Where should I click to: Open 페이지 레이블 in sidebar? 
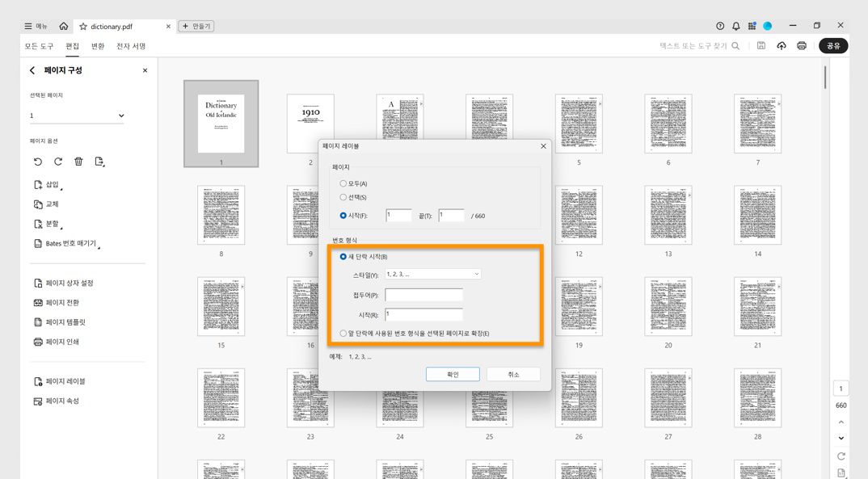point(60,381)
